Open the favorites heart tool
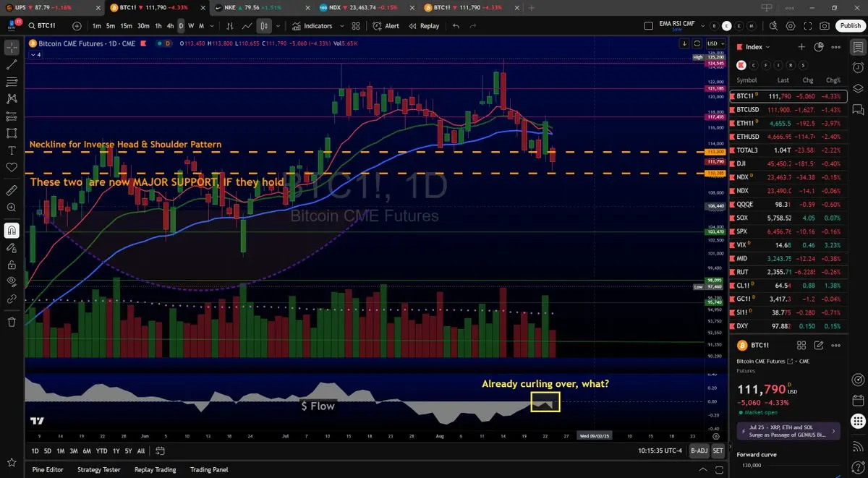The image size is (868, 478). [12, 167]
